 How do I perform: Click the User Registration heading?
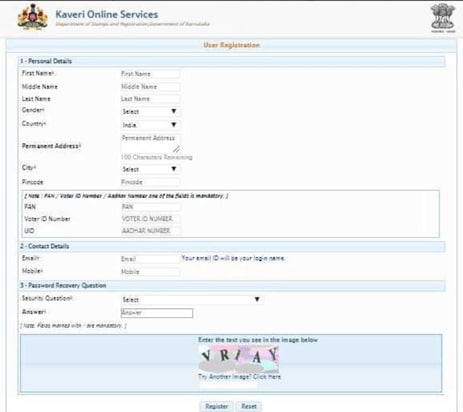pos(232,45)
